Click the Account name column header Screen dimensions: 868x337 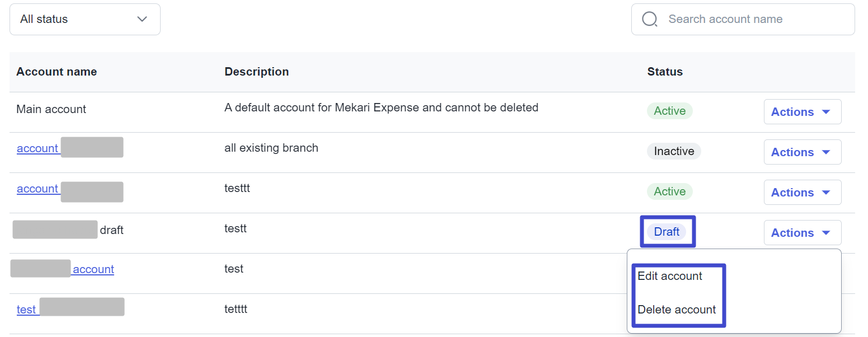coord(57,72)
